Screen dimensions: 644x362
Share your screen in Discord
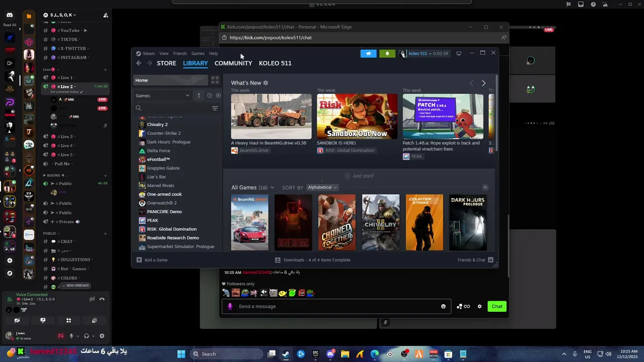pyautogui.click(x=43, y=320)
